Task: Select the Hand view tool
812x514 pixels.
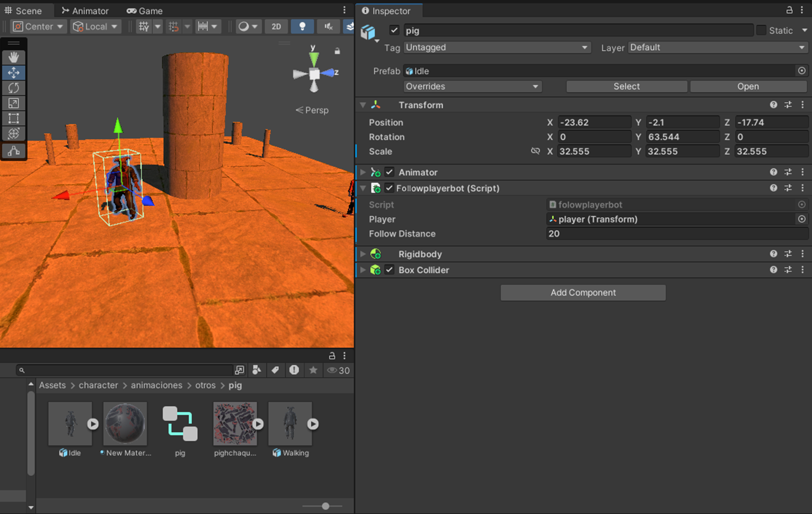Action: click(13, 57)
